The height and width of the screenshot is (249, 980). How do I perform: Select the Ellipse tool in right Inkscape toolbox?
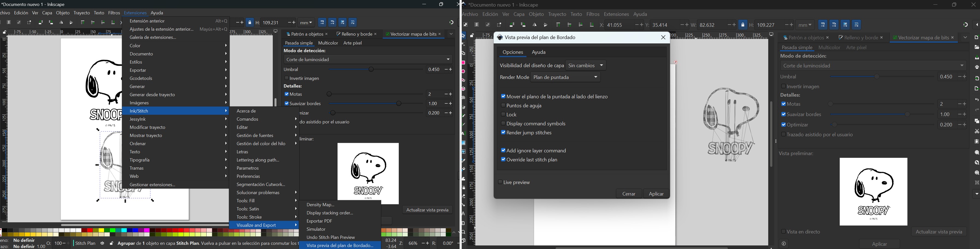pos(463,72)
